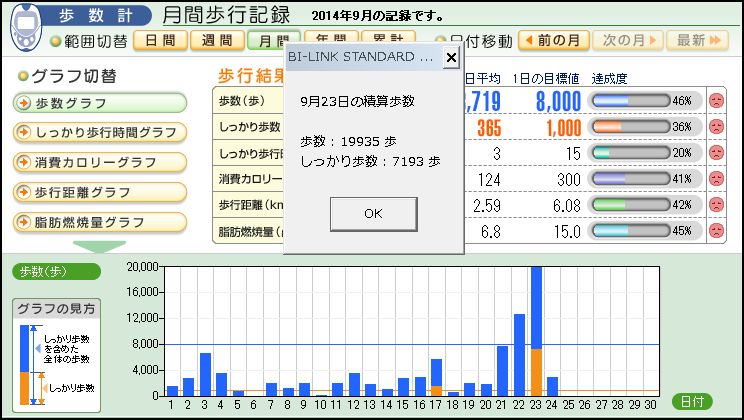Switch range to 週間 view
744x420 pixels.
217,40
